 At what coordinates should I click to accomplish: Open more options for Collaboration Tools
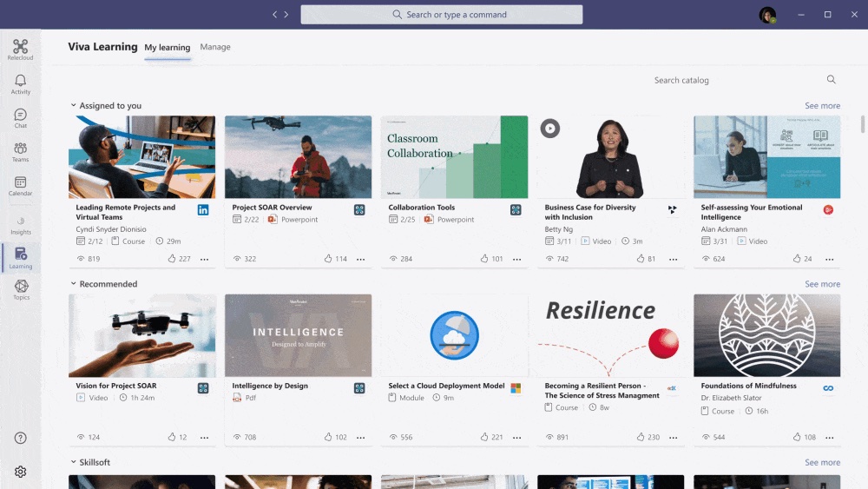coord(516,259)
